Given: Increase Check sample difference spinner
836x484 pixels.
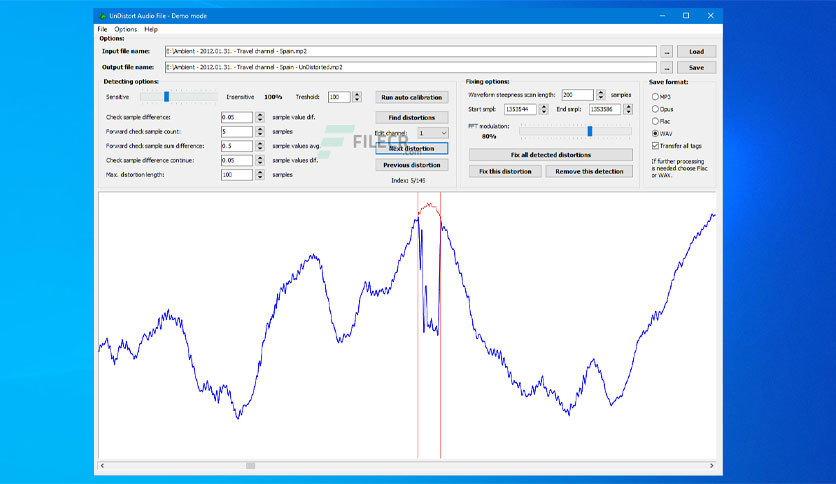Looking at the screenshot, I should (260, 114).
